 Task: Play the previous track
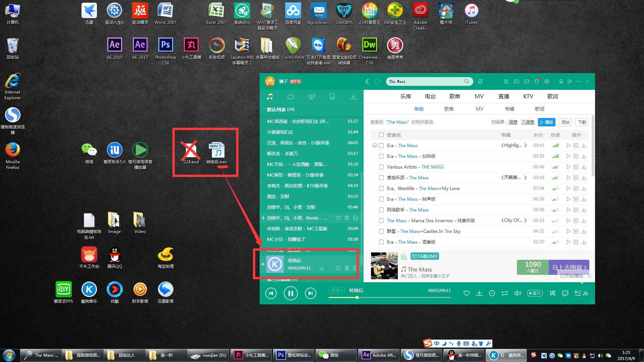pos(271,293)
